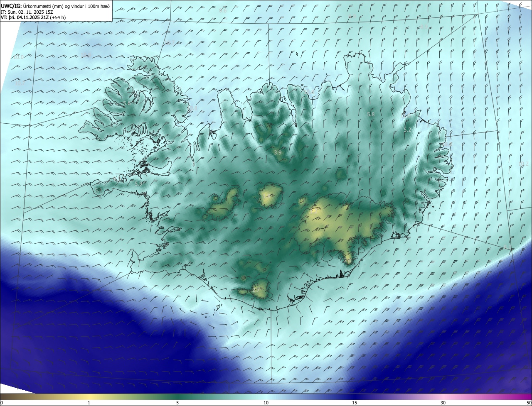
Task: Click the "10.0" value label over the ocean
Action: 18,57
